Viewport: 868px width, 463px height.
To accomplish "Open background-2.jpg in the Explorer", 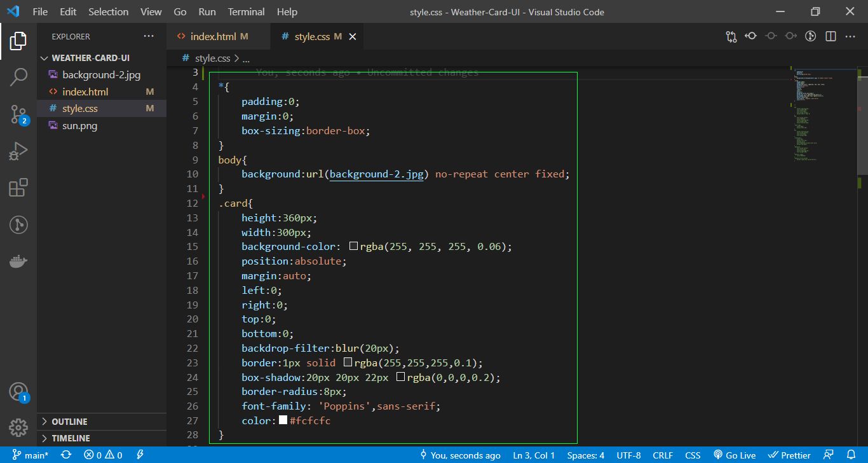I will (102, 75).
